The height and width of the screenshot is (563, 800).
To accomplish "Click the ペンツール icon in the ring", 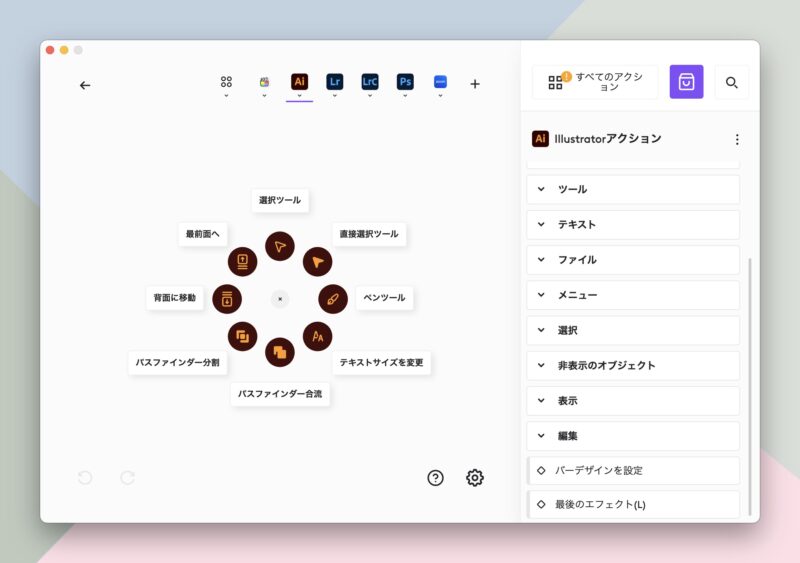I will [x=333, y=298].
